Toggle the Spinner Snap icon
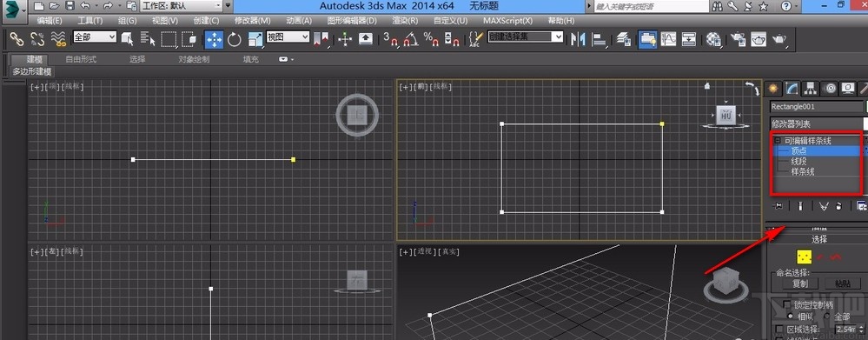The width and height of the screenshot is (868, 340). click(x=452, y=39)
